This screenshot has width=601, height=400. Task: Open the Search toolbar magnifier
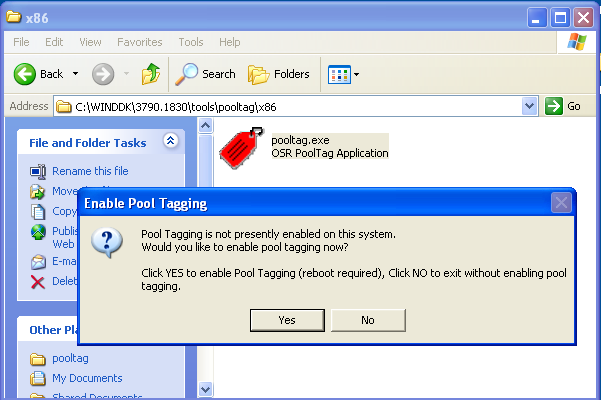pos(187,74)
